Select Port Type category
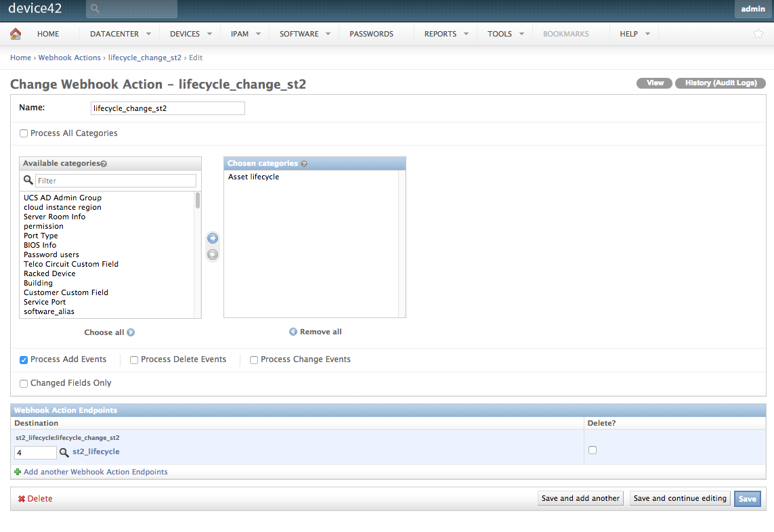This screenshot has width=774, height=532. [x=41, y=236]
